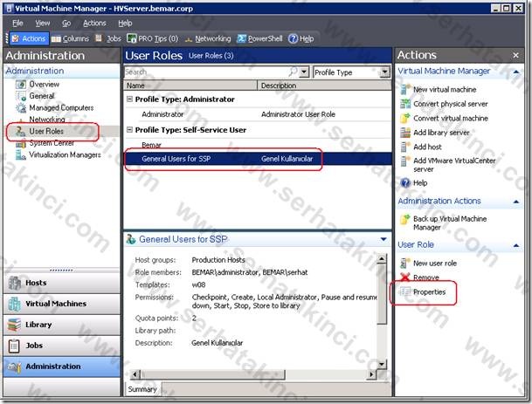Screen dimensions: 532x404
Task: Open the Actions menu
Action: 94,23
